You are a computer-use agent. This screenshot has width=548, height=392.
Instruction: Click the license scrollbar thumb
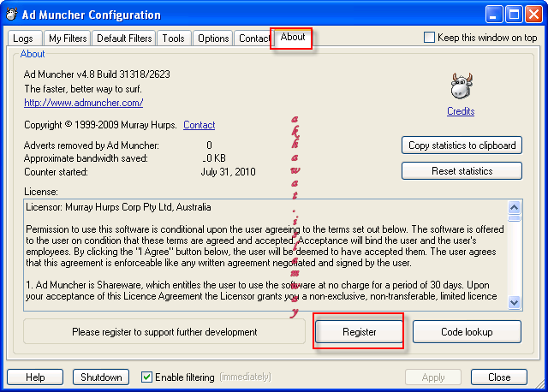coord(514,218)
